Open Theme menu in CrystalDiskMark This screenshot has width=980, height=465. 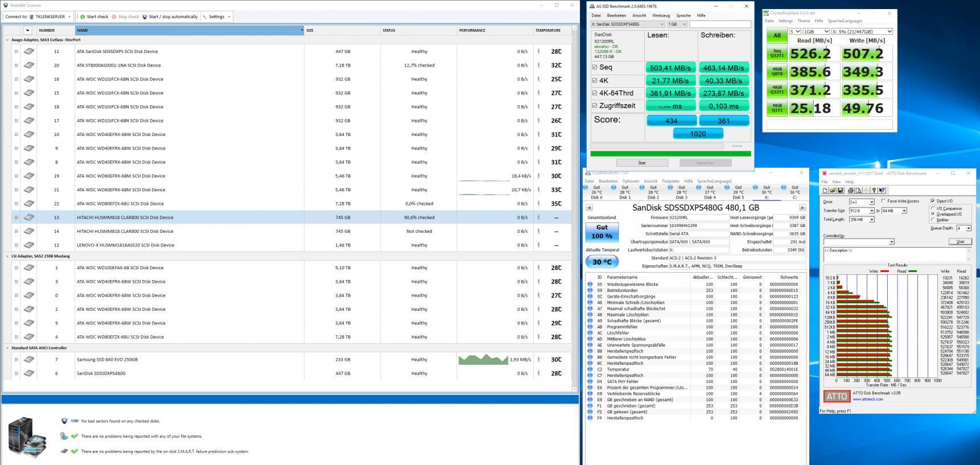click(804, 21)
